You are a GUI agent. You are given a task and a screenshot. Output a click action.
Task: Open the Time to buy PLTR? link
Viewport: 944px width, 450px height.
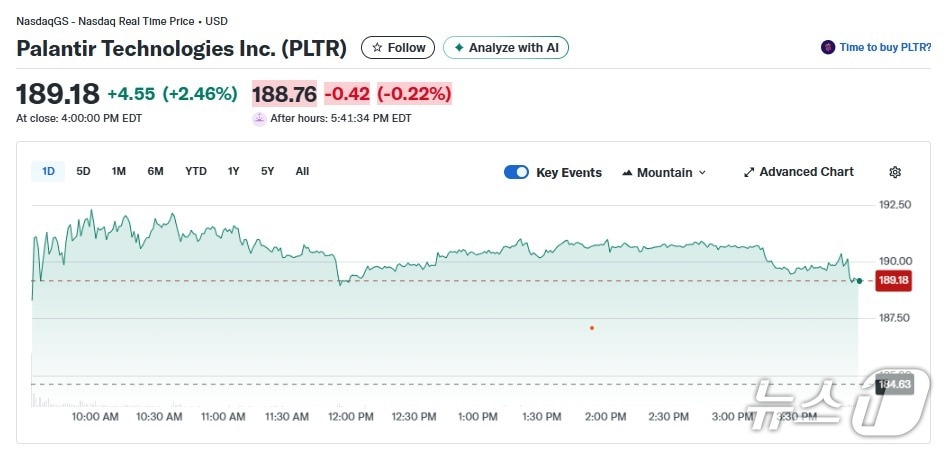(885, 47)
